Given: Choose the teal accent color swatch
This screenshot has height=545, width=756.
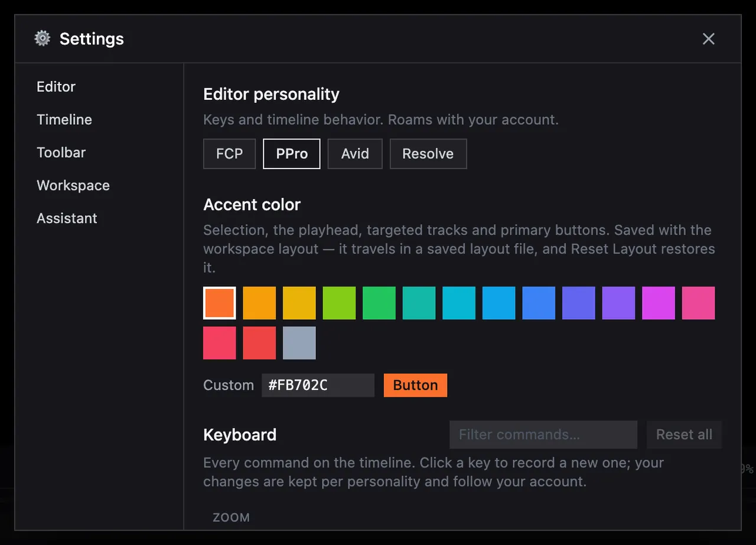Looking at the screenshot, I should (x=419, y=303).
